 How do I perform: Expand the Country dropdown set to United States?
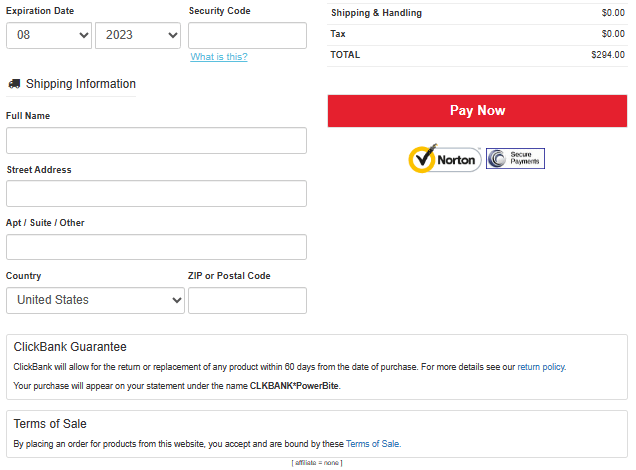tap(96, 300)
